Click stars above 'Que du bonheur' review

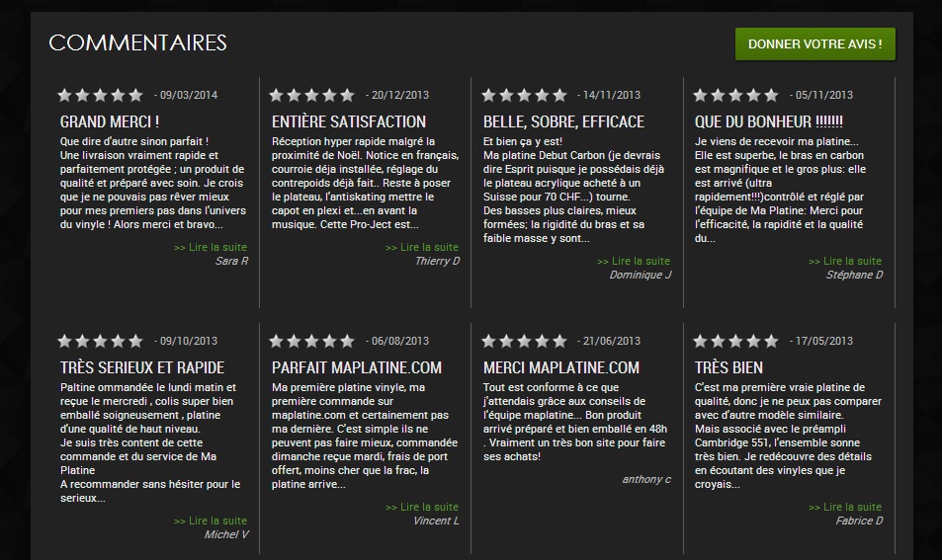pos(734,96)
